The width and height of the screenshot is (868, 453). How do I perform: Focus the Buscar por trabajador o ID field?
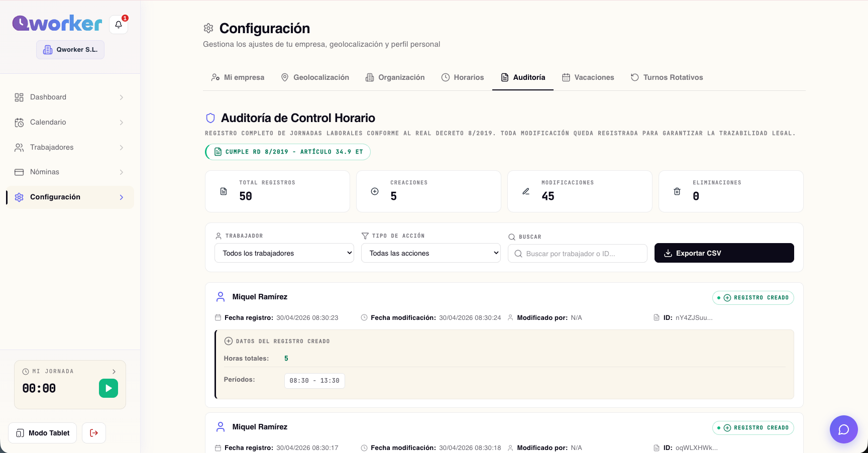click(578, 254)
